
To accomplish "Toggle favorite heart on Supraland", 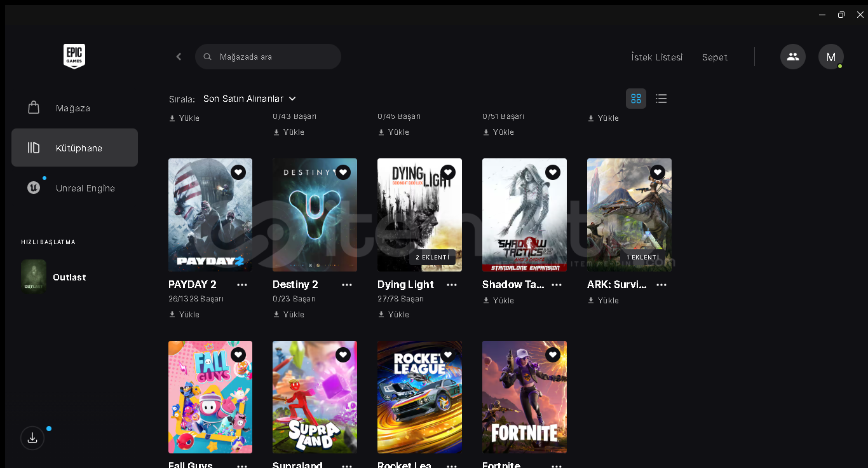I will tap(343, 355).
